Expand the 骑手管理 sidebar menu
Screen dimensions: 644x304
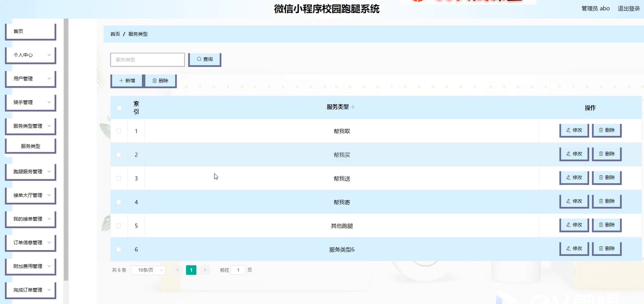coord(30,102)
